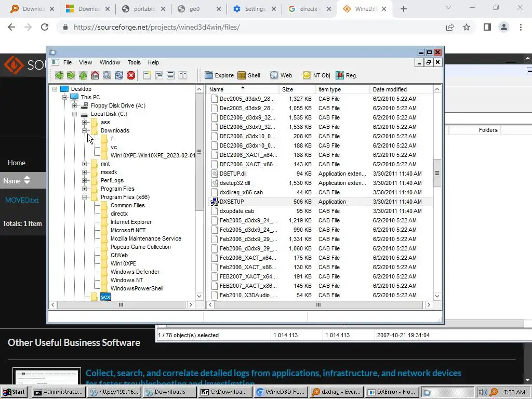Expand the ass folder node
532x399 pixels.
(x=84, y=122)
